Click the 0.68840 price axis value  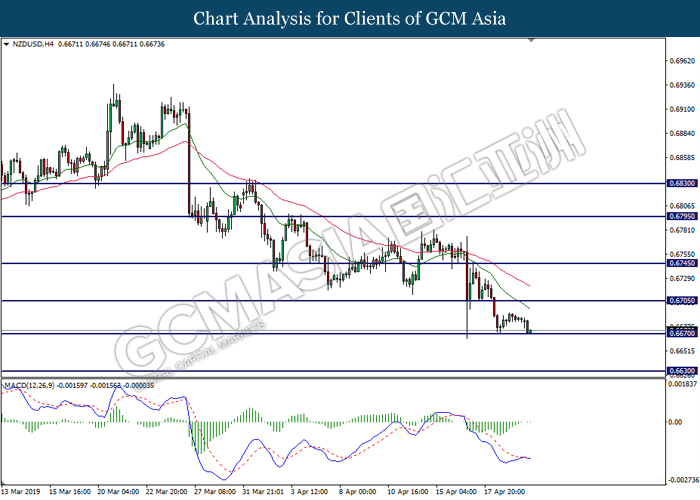coord(682,133)
